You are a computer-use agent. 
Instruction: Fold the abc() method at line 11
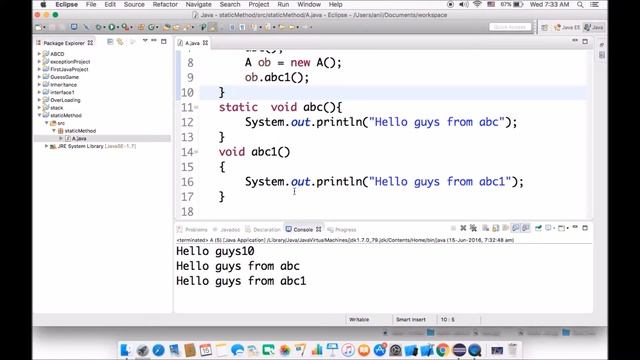[197, 107]
